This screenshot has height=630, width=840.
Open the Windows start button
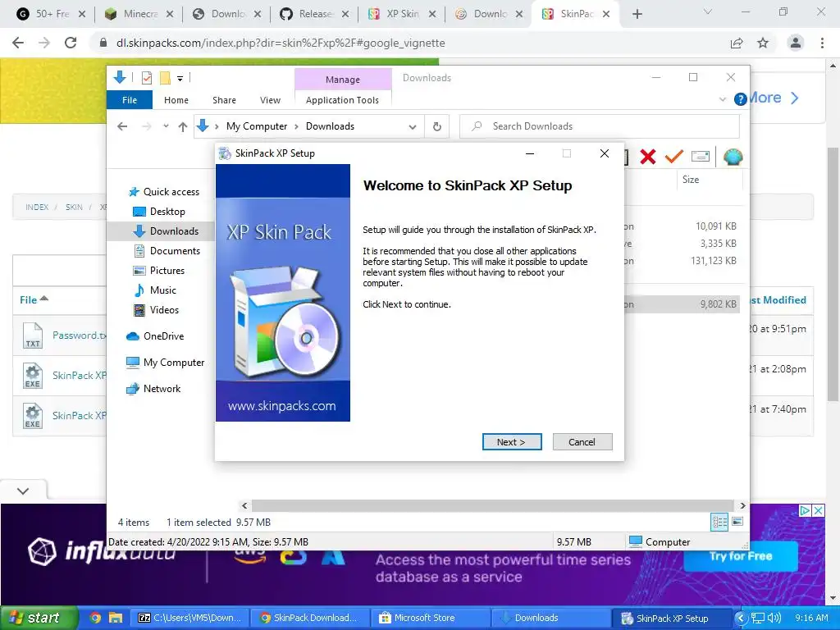(x=39, y=618)
